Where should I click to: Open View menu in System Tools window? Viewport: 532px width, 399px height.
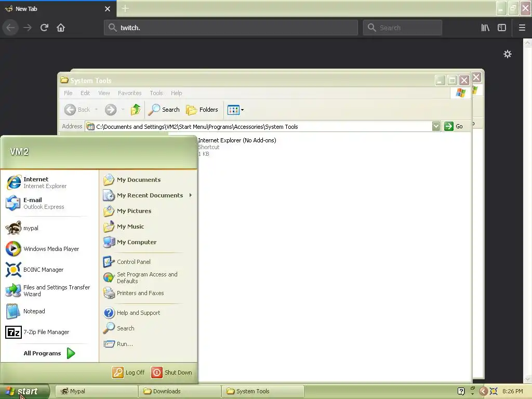click(x=104, y=93)
